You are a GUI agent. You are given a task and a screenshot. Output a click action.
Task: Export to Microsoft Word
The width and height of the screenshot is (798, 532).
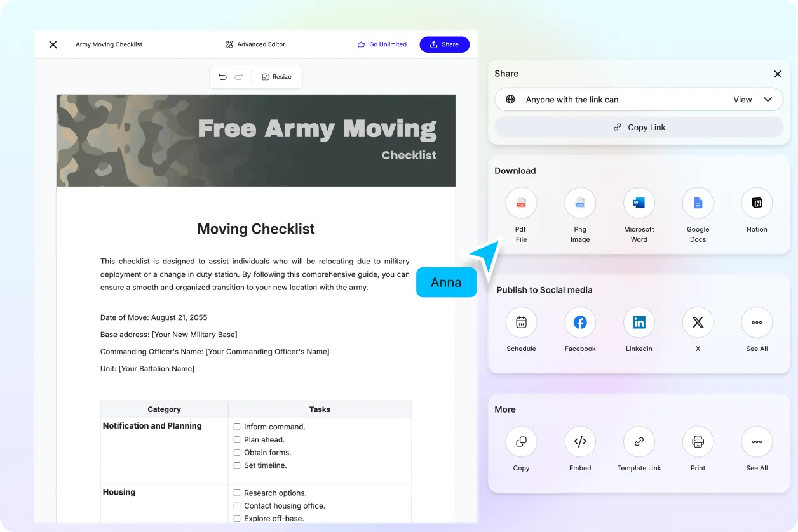click(639, 203)
